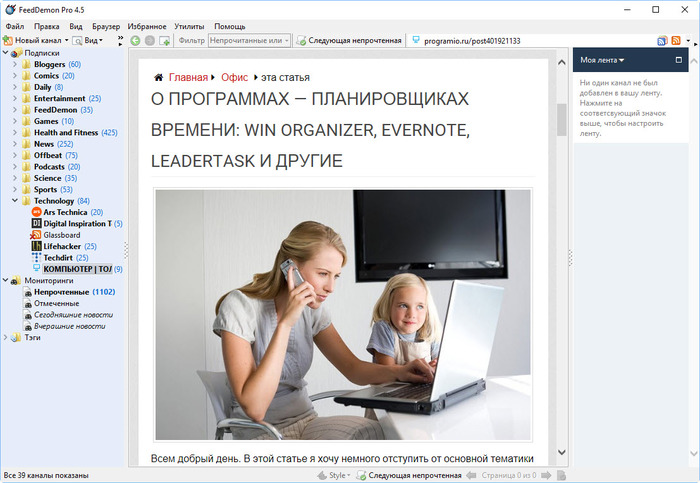The width and height of the screenshot is (700, 483).
Task: Click article scroll-up arrow
Action: pos(562,62)
